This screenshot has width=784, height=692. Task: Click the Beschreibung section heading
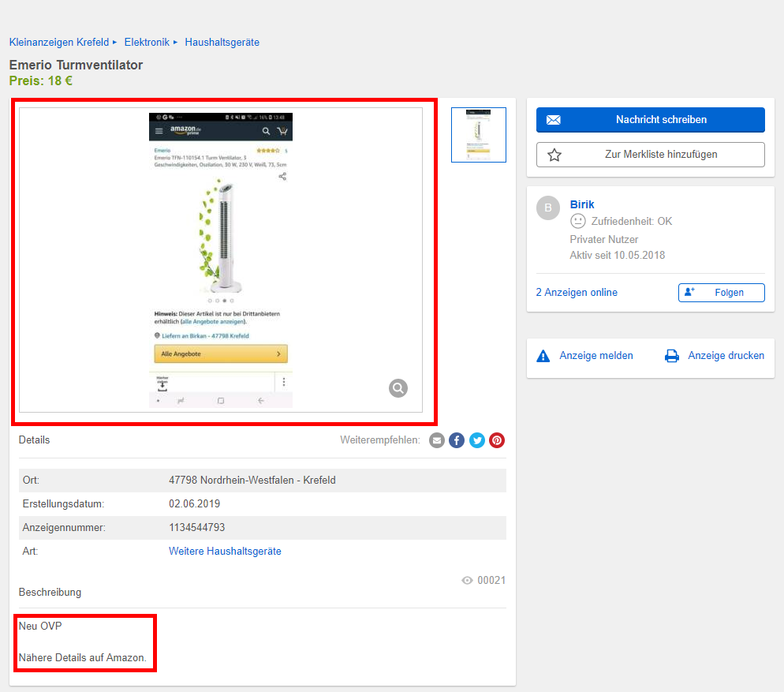(x=50, y=592)
